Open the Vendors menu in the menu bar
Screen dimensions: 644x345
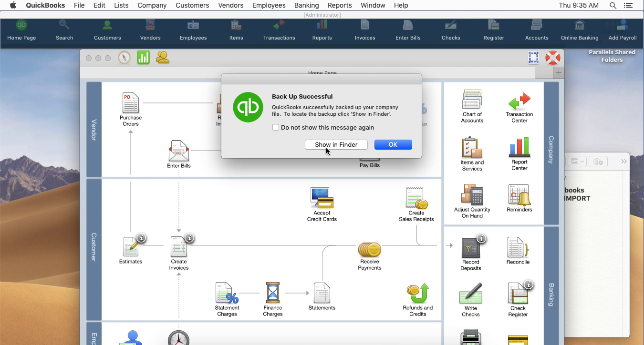(231, 5)
